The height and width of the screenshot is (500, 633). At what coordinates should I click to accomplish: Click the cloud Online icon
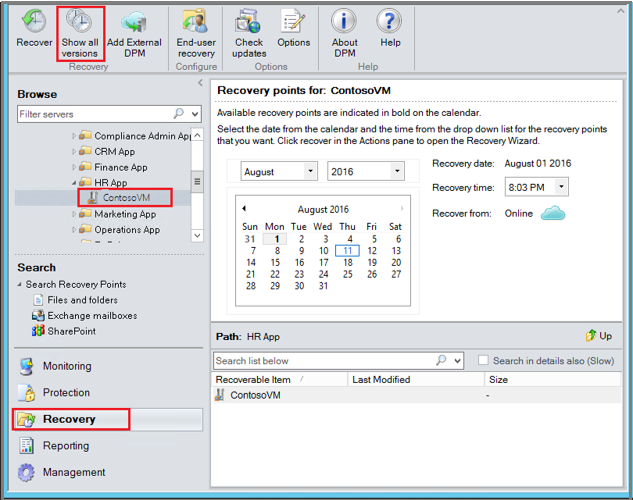click(x=553, y=213)
